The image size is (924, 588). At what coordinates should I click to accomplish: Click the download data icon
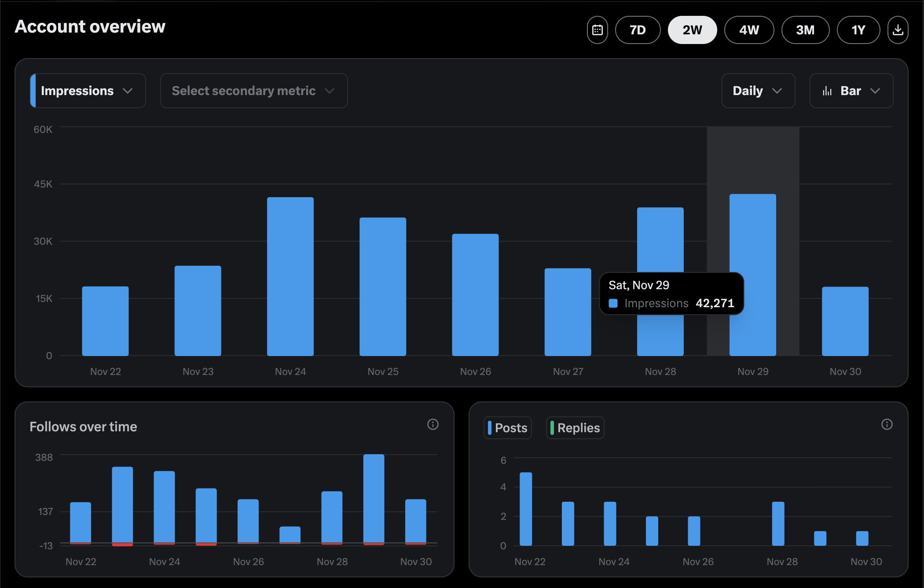(x=898, y=30)
